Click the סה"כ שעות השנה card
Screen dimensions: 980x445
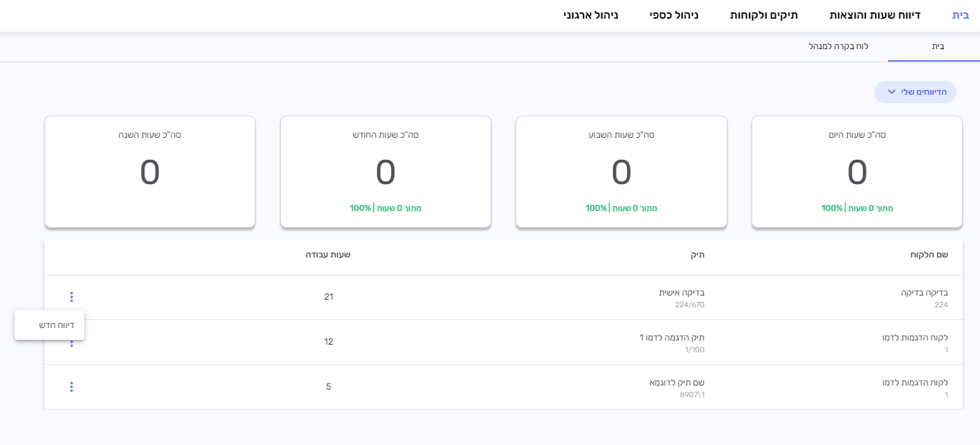pos(149,172)
